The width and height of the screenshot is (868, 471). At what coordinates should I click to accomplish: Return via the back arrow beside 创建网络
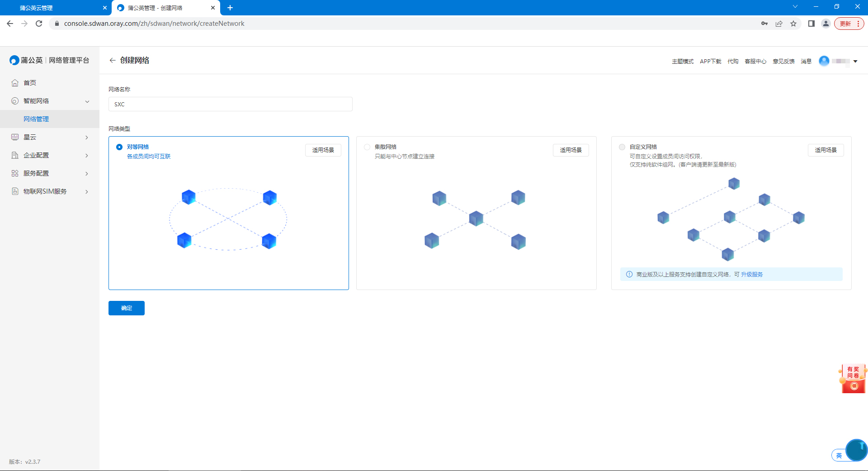(113, 60)
